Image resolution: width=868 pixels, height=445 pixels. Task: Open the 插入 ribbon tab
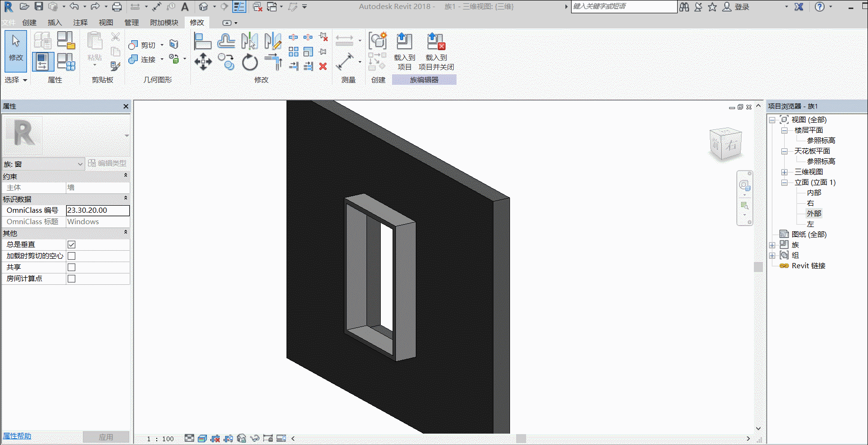pyautogui.click(x=54, y=22)
